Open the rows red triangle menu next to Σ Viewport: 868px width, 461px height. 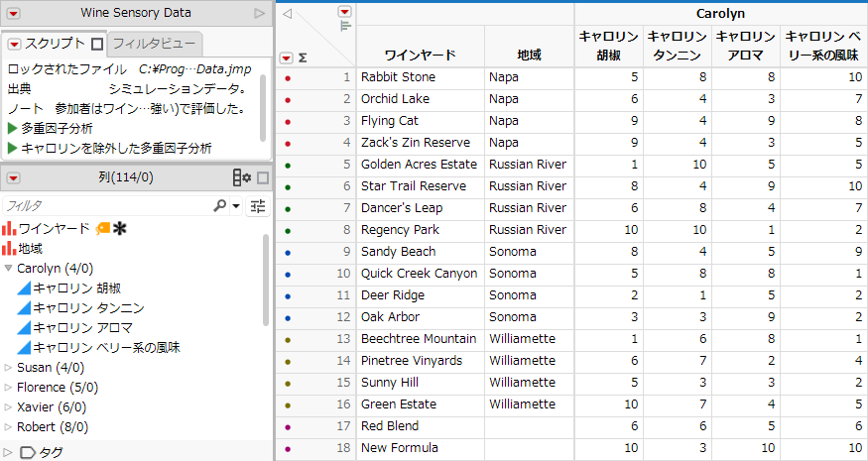pos(287,58)
